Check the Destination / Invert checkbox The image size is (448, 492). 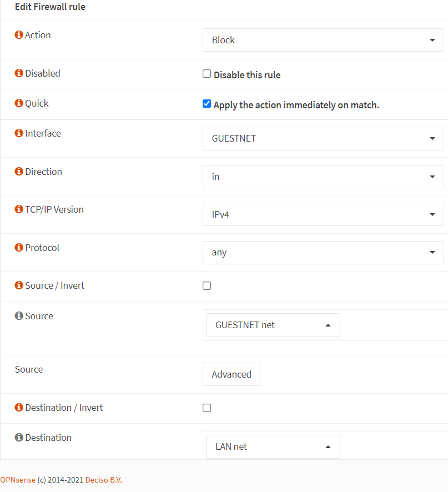[207, 408]
